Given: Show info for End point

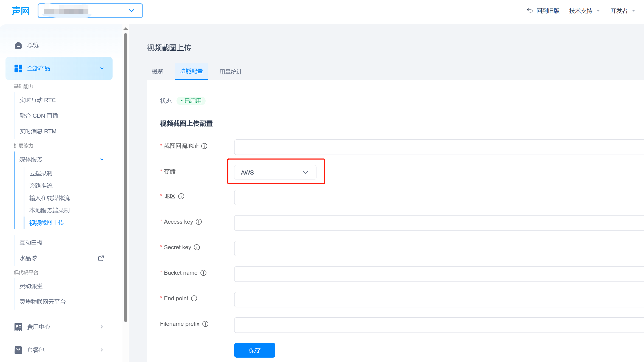Looking at the screenshot, I should pos(194,298).
